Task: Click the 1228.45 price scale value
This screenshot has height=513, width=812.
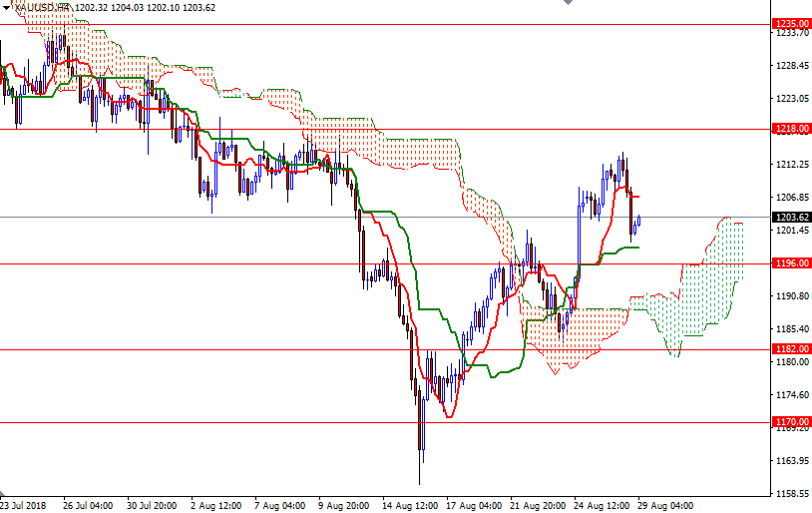Action: click(790, 66)
